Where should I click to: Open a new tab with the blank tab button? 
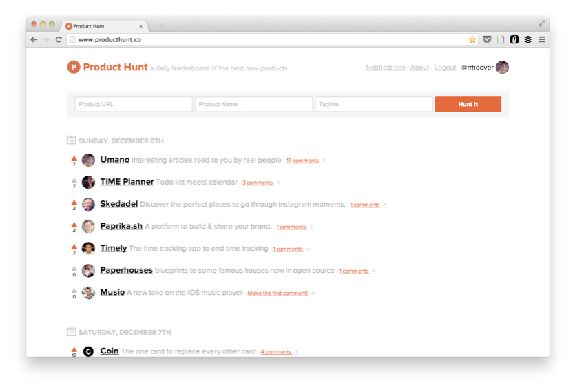coord(156,26)
